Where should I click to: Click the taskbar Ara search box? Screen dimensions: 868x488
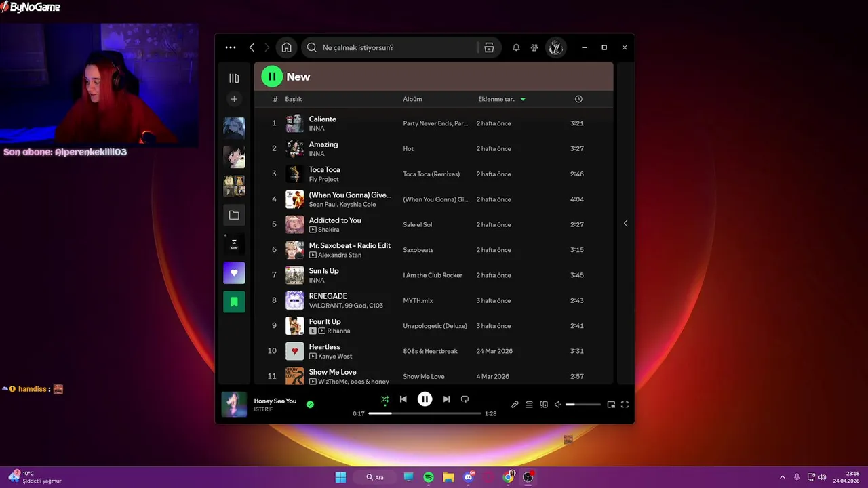click(x=375, y=477)
